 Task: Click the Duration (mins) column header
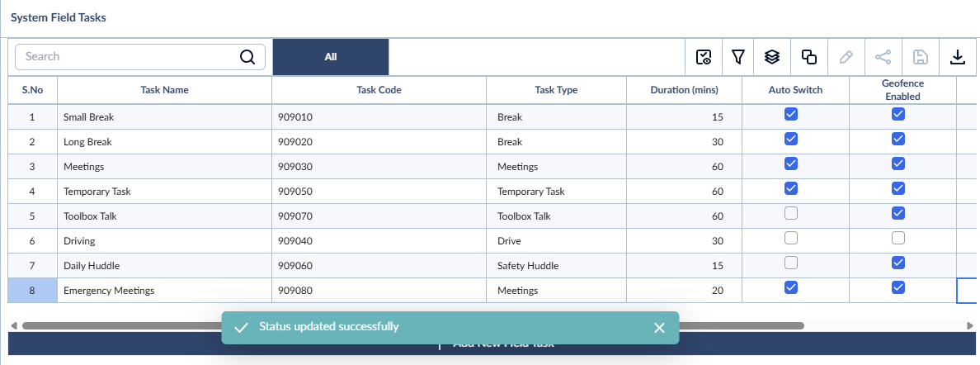685,90
